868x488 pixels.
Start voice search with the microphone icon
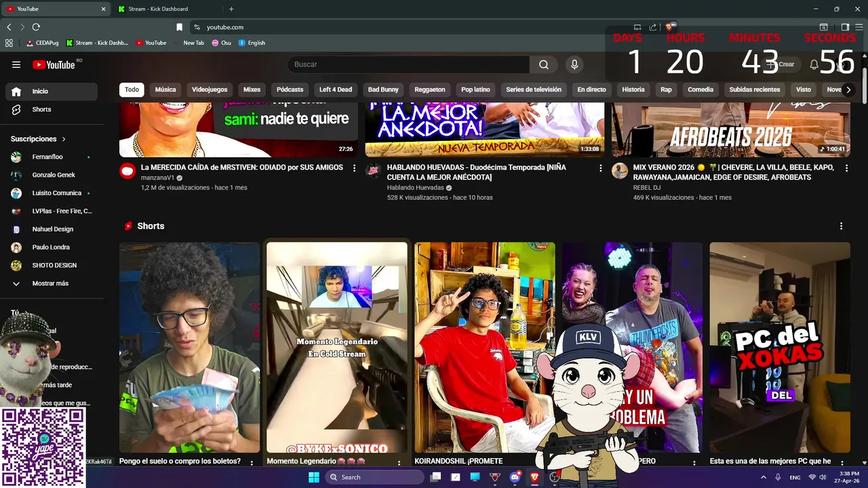pos(574,64)
